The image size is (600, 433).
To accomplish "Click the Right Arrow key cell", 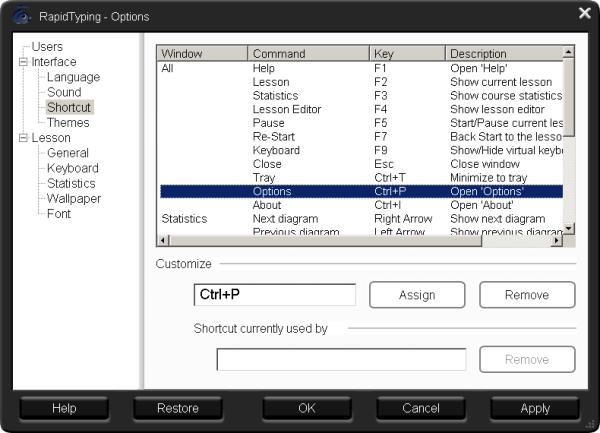I will (403, 219).
